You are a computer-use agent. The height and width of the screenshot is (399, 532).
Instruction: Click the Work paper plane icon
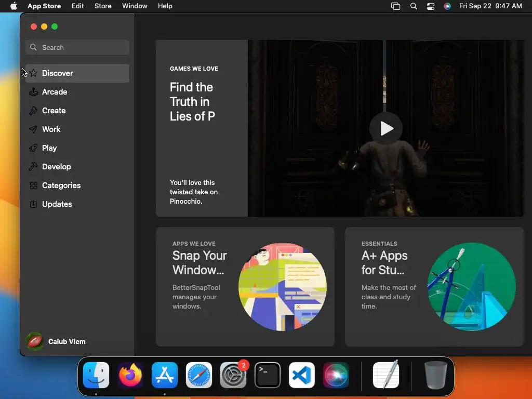(33, 129)
